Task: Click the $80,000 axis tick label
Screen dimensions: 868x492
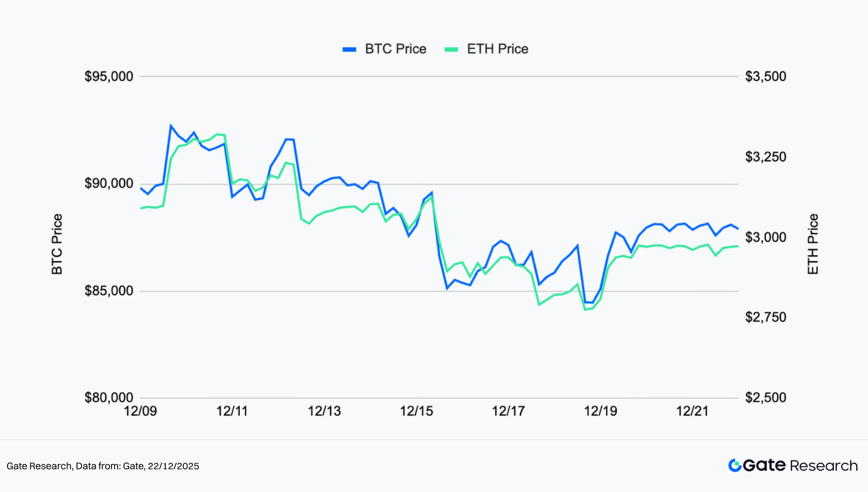Action: coord(109,397)
